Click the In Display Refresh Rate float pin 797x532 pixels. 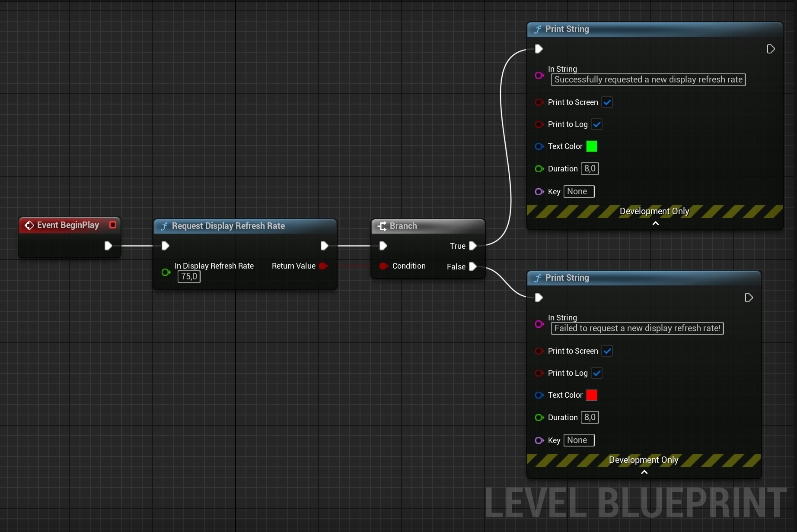(x=166, y=272)
